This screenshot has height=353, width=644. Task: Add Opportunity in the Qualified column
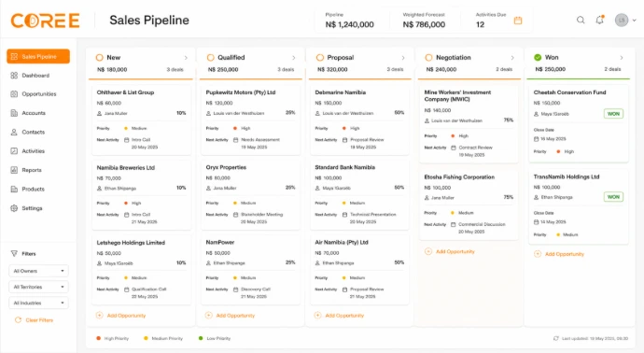(230, 316)
